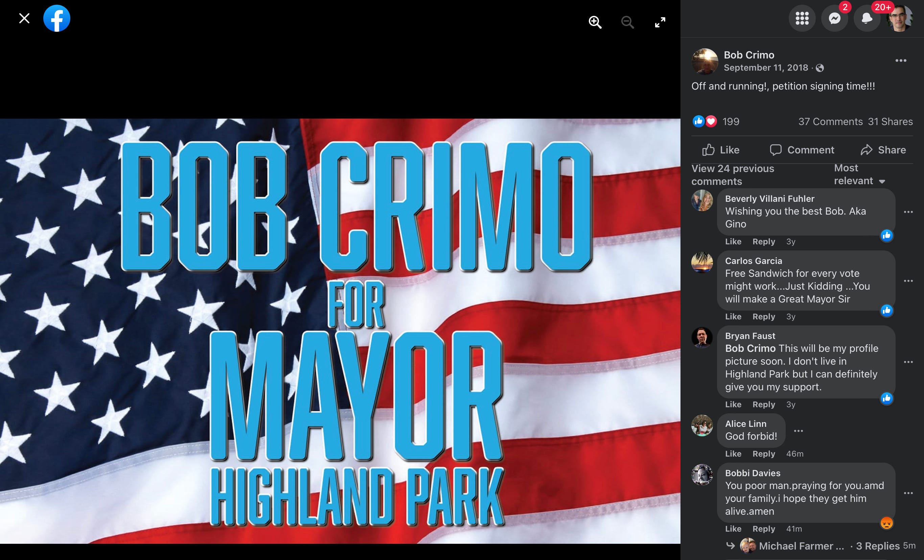Open the notifications bell

point(867,18)
